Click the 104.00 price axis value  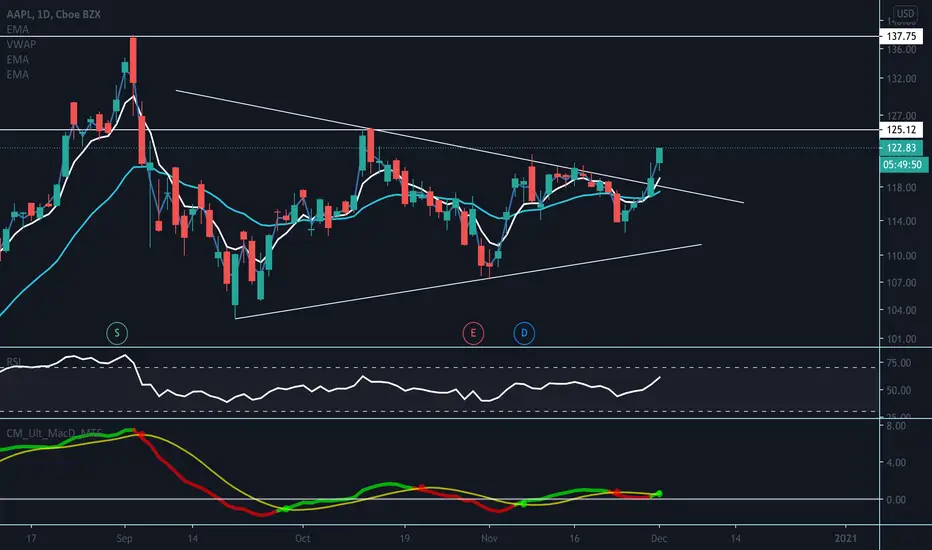tap(901, 310)
